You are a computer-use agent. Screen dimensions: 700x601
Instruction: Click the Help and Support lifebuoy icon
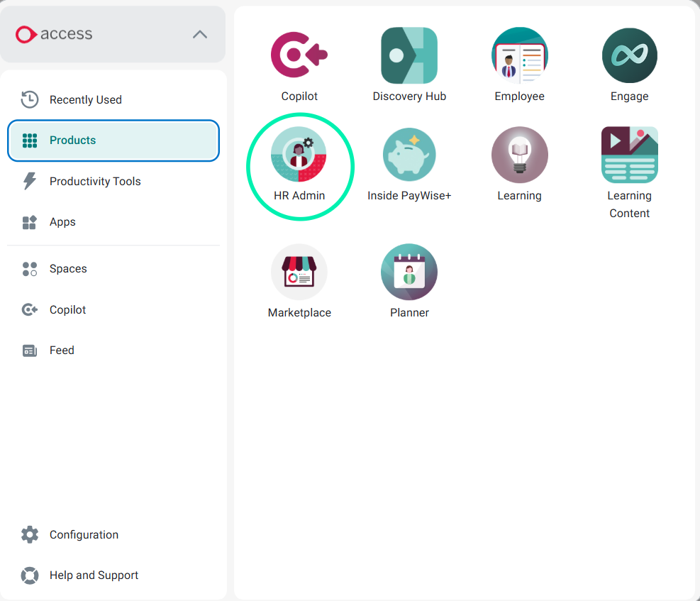[30, 575]
